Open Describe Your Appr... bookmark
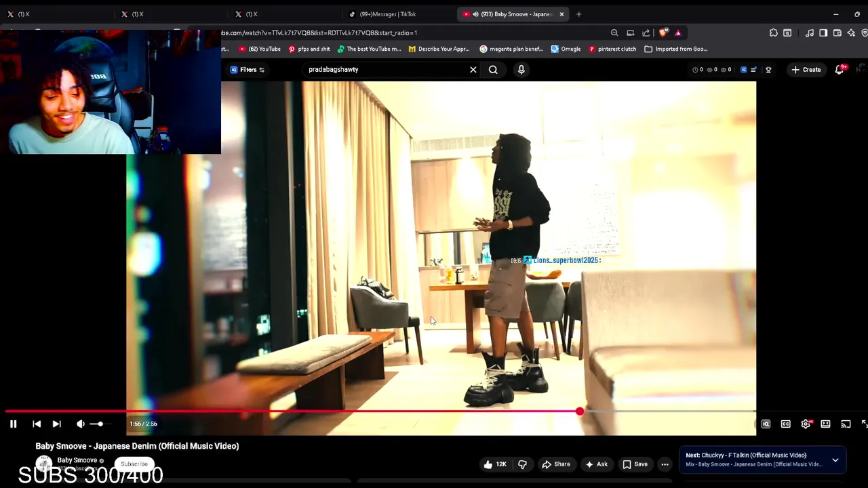 coord(439,49)
